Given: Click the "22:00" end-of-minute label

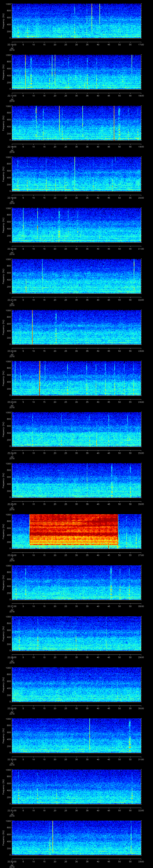Looking at the screenshot, I should click(x=141, y=300).
